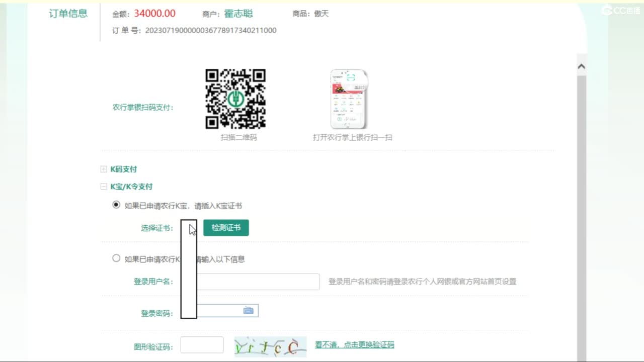Click the merchant name 霍志聪
644x362 pixels.
pyautogui.click(x=238, y=14)
